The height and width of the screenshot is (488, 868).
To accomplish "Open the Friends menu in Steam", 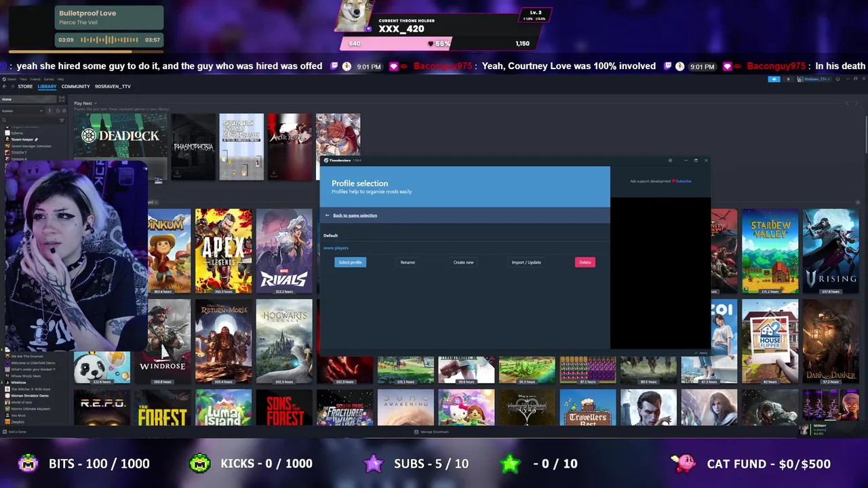I will (35, 79).
